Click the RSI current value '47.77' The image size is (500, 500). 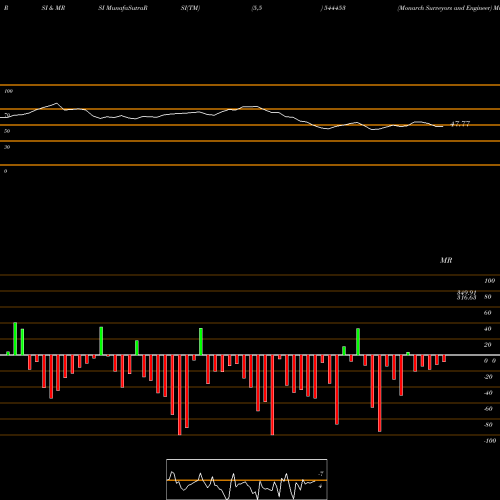tap(460, 124)
